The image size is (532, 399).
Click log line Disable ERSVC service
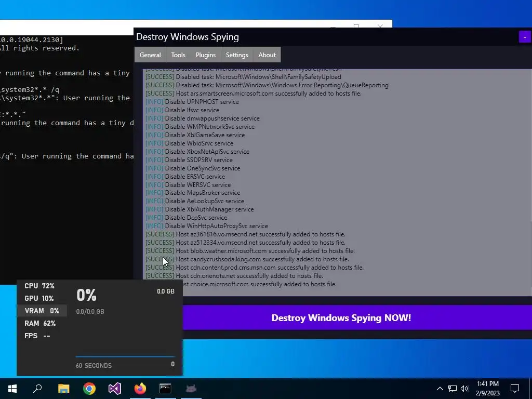pos(185,177)
